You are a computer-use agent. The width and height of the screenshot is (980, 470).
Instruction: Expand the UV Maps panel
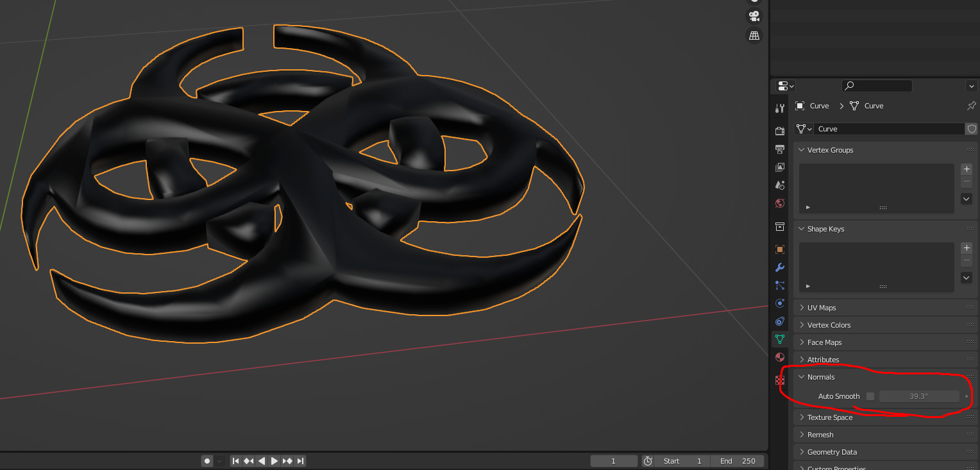(822, 308)
